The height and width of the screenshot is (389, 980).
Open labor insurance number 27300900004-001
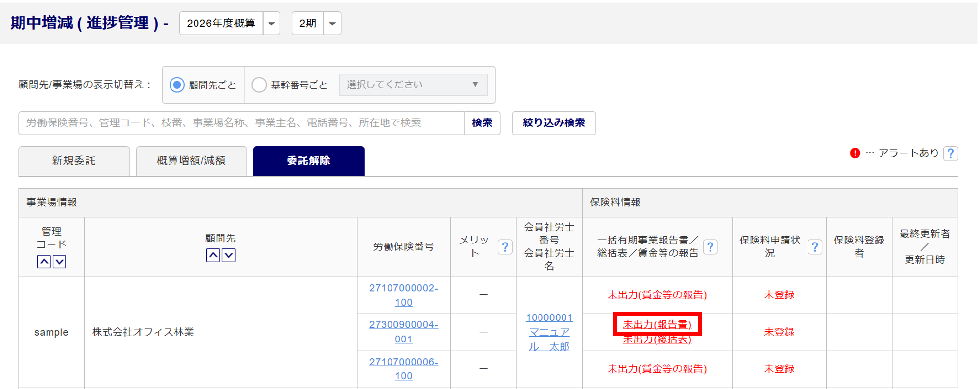[404, 332]
